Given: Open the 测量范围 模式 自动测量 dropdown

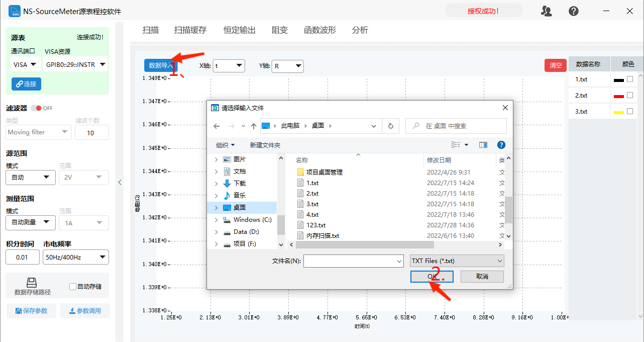Looking at the screenshot, I should tap(31, 222).
